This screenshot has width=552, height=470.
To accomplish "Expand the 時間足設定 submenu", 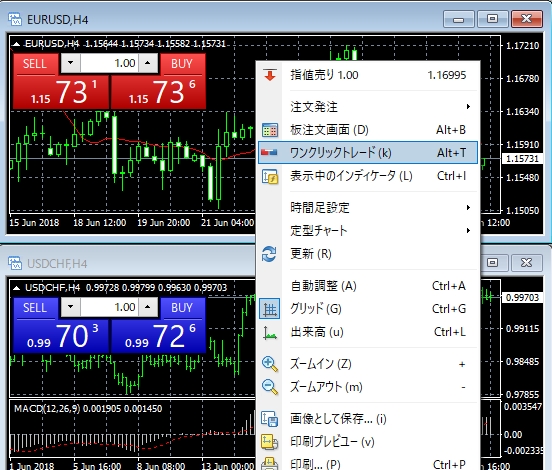I will point(368,207).
